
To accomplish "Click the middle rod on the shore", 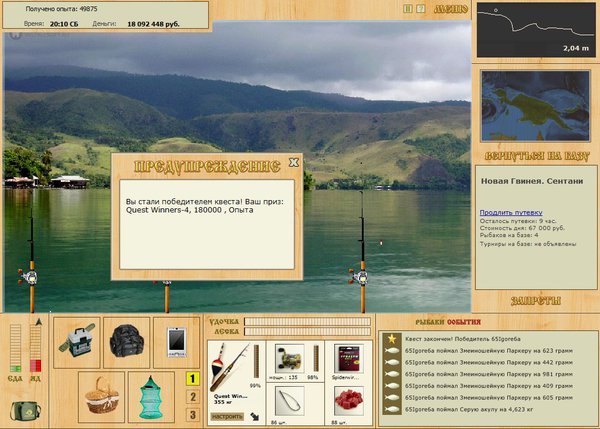I will pyautogui.click(x=167, y=297).
